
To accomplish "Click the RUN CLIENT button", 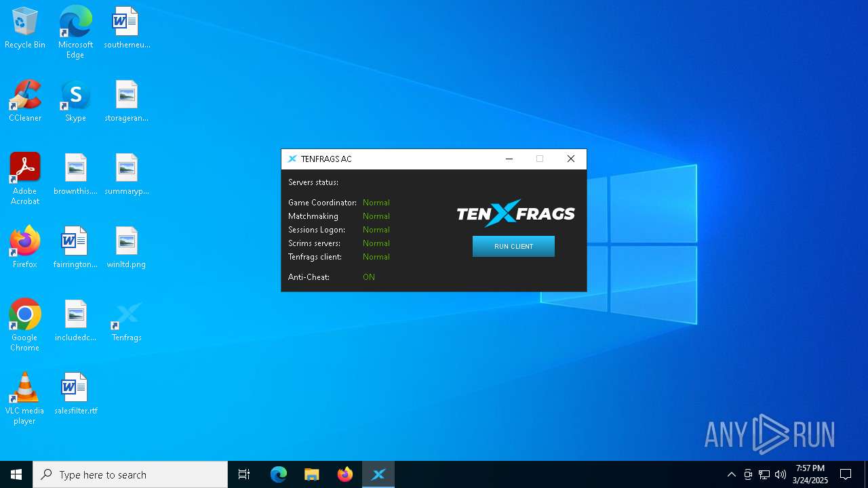I will (513, 246).
